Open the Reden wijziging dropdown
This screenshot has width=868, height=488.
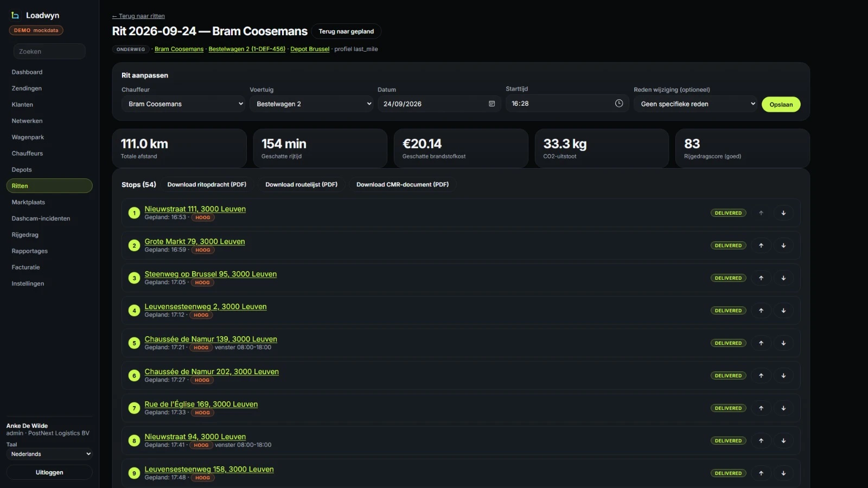pyautogui.click(x=695, y=104)
